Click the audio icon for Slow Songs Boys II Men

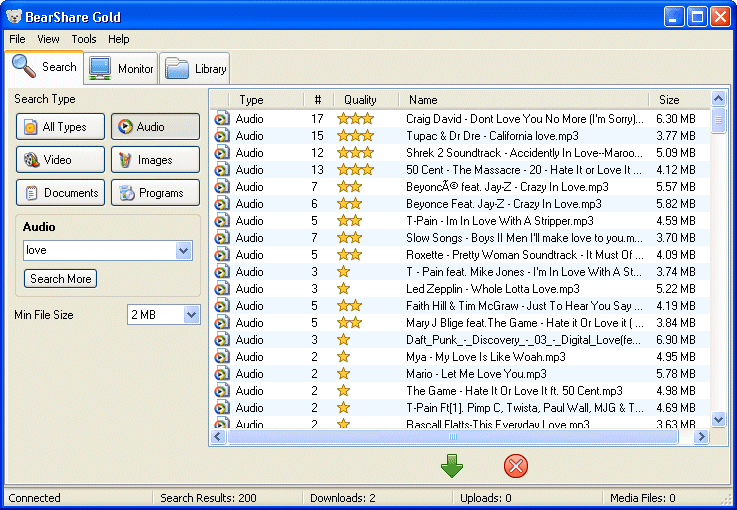coord(222,238)
